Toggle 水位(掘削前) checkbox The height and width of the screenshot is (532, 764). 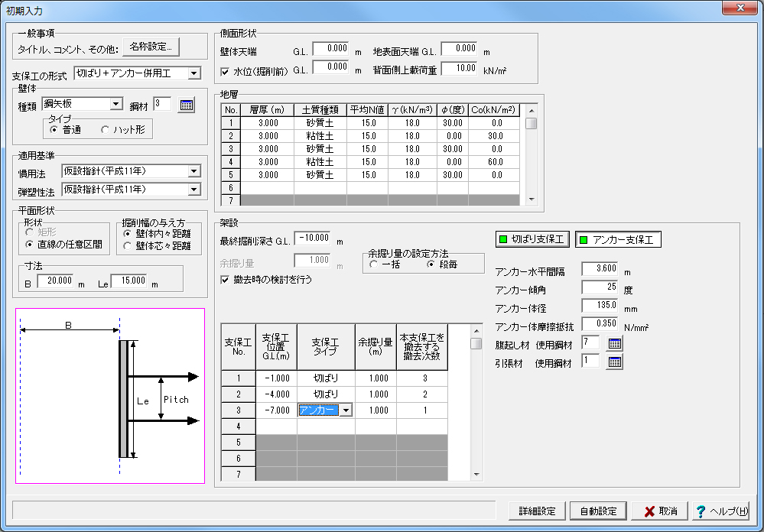pyautogui.click(x=226, y=71)
